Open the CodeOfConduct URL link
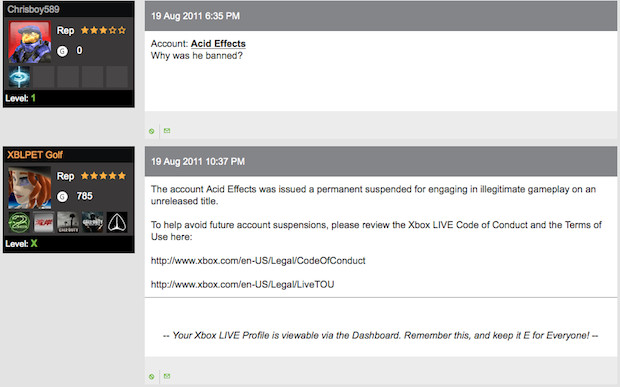 pyautogui.click(x=258, y=261)
